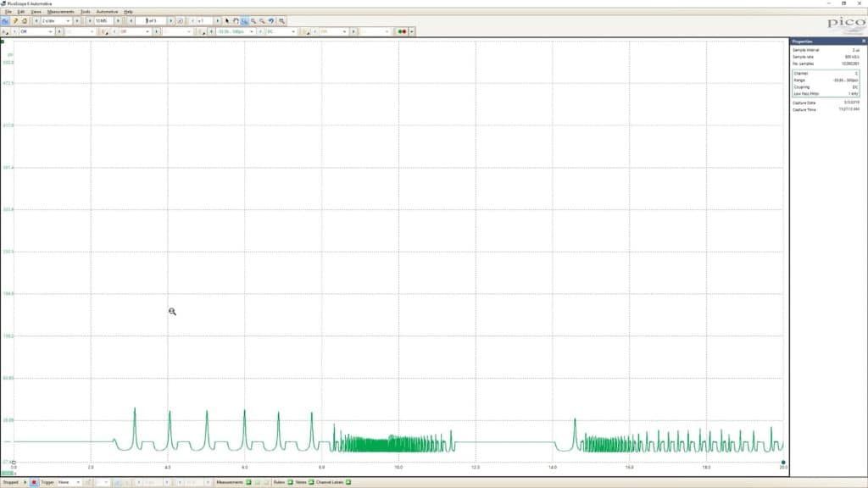Add a measurement with the green plus icon
Viewport: 868px width, 488px height.
tap(248, 482)
